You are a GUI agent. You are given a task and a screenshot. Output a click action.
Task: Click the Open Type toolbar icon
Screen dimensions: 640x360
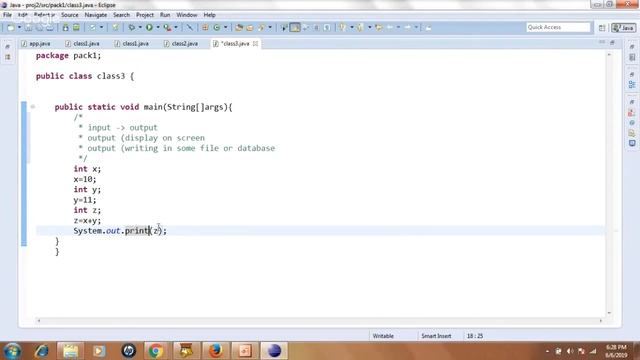(239, 27)
